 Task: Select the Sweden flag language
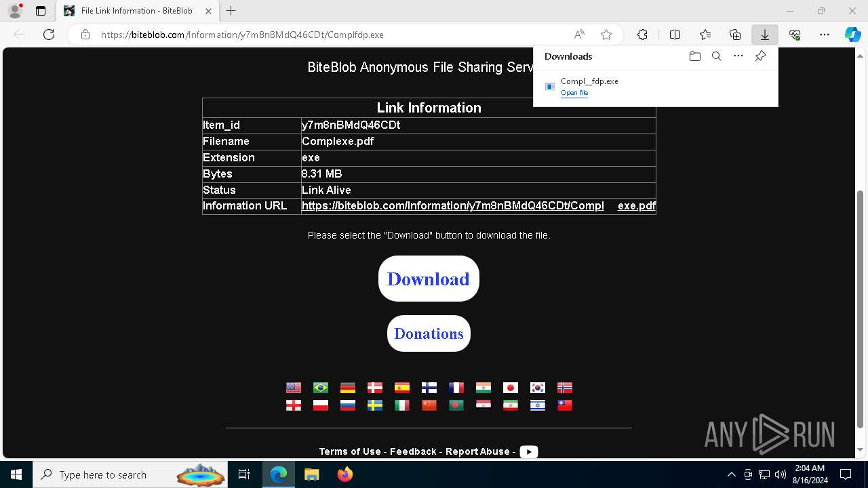[x=375, y=405]
